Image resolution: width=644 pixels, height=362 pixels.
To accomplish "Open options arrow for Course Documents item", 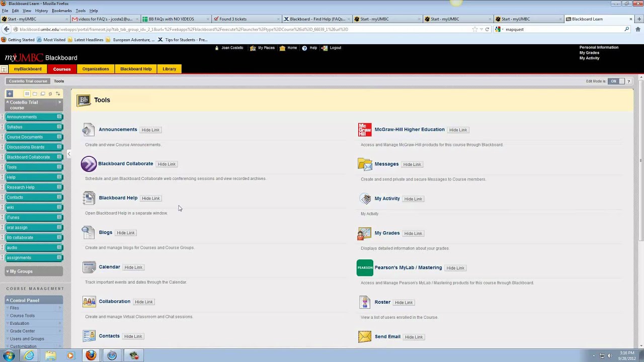I will pyautogui.click(x=59, y=137).
